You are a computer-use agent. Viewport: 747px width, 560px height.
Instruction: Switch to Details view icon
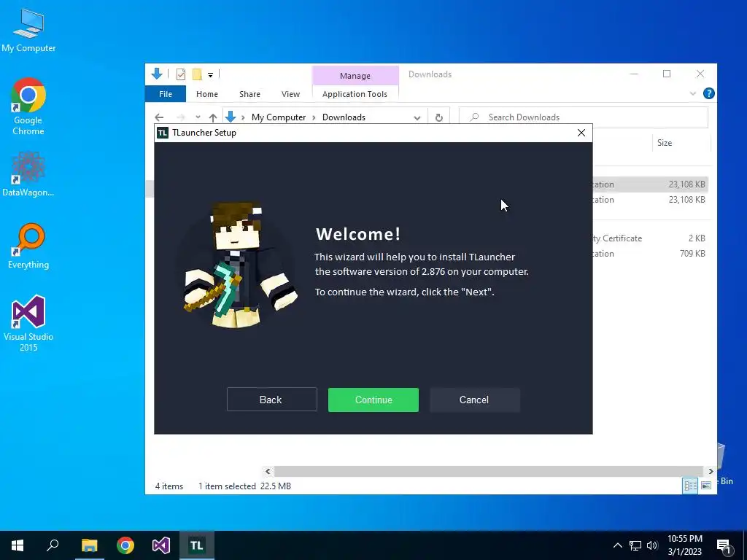(690, 485)
